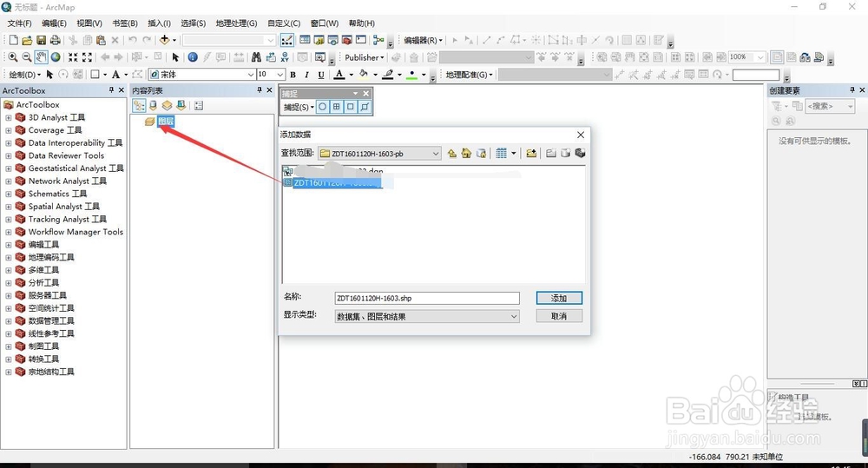Click the Fixed Zoom Out arrows icon
The image size is (868, 468).
[x=87, y=57]
